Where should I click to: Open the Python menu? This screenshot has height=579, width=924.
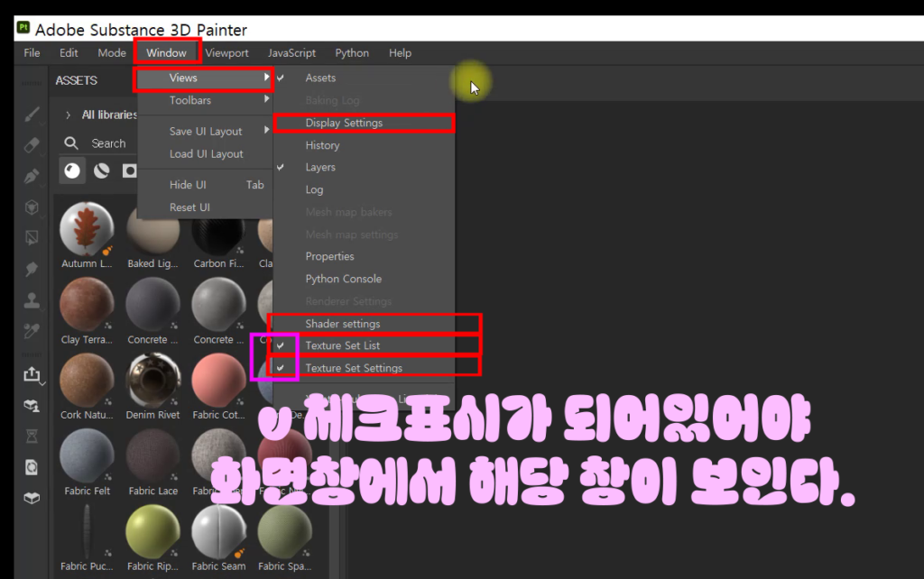(x=352, y=53)
